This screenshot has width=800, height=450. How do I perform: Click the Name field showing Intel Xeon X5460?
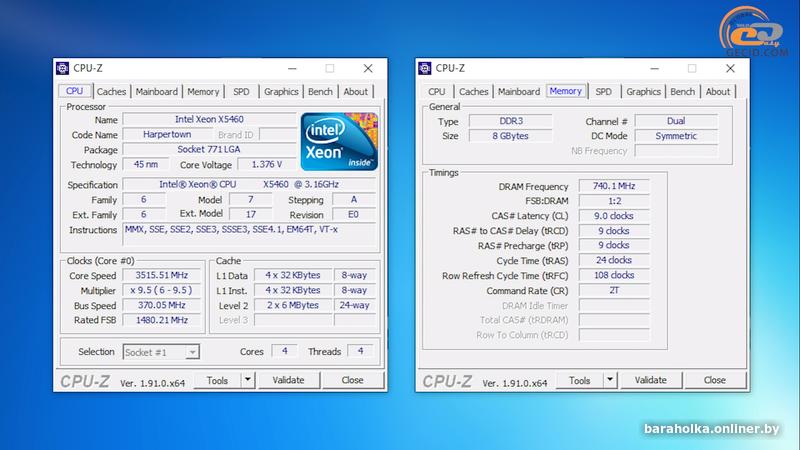pos(209,119)
